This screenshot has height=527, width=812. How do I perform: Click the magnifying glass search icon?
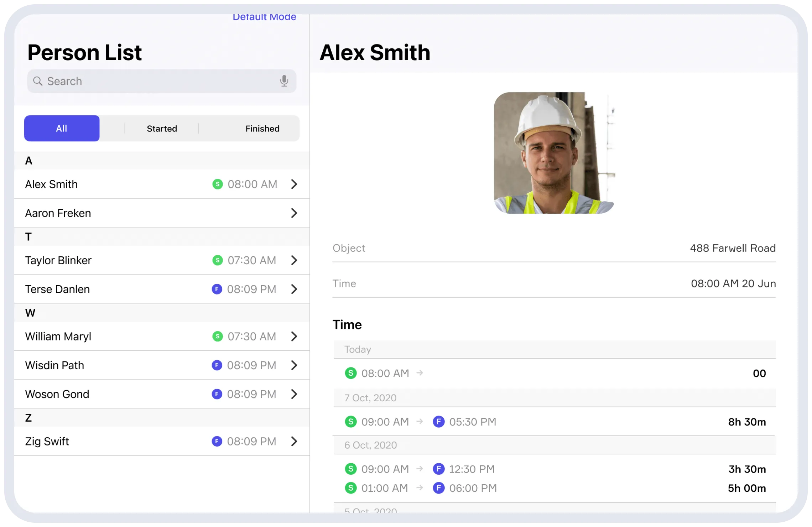tap(38, 81)
